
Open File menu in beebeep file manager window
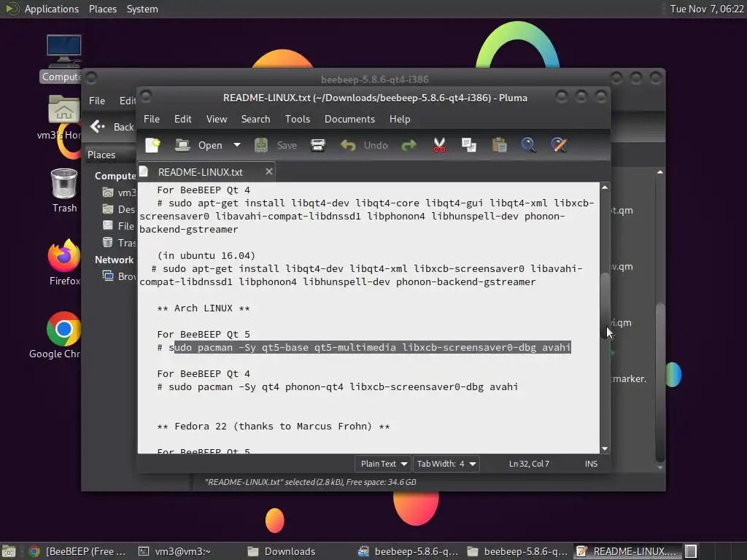pyautogui.click(x=97, y=101)
